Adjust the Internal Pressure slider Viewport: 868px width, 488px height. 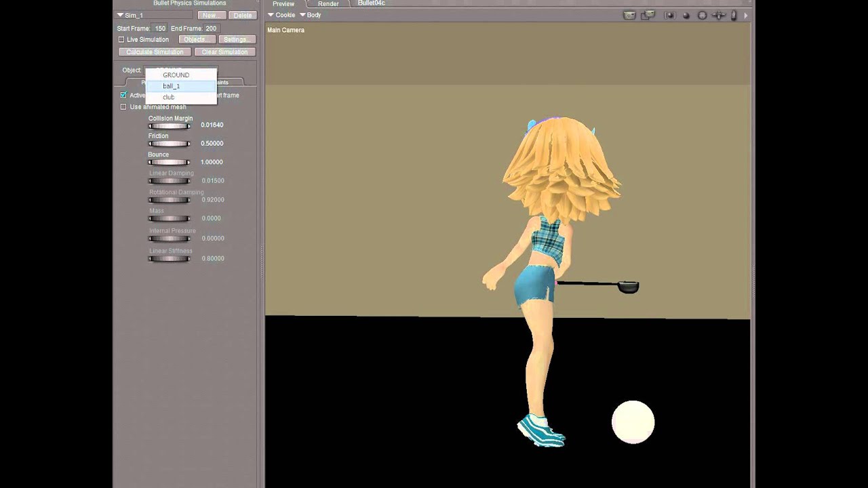point(169,239)
